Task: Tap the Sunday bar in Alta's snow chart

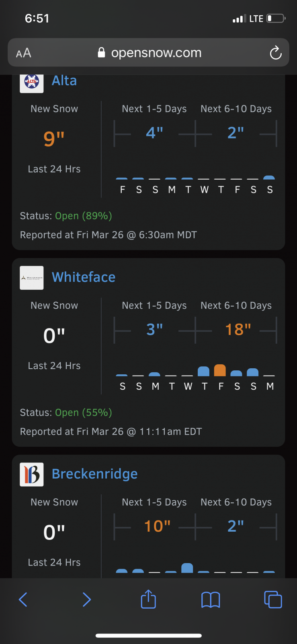Action: (x=270, y=178)
